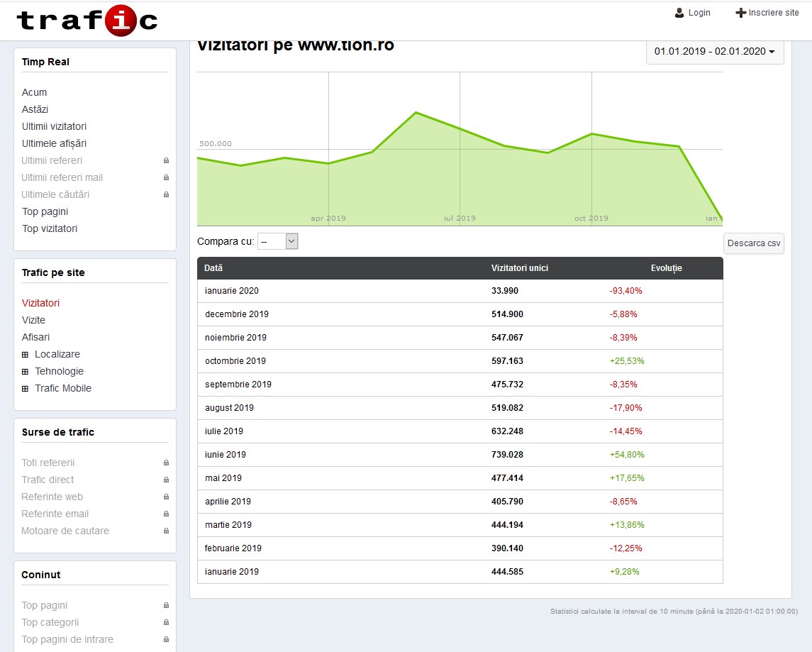Click the June 2019 peak on the chart
This screenshot has height=652, width=812.
pyautogui.click(x=416, y=113)
